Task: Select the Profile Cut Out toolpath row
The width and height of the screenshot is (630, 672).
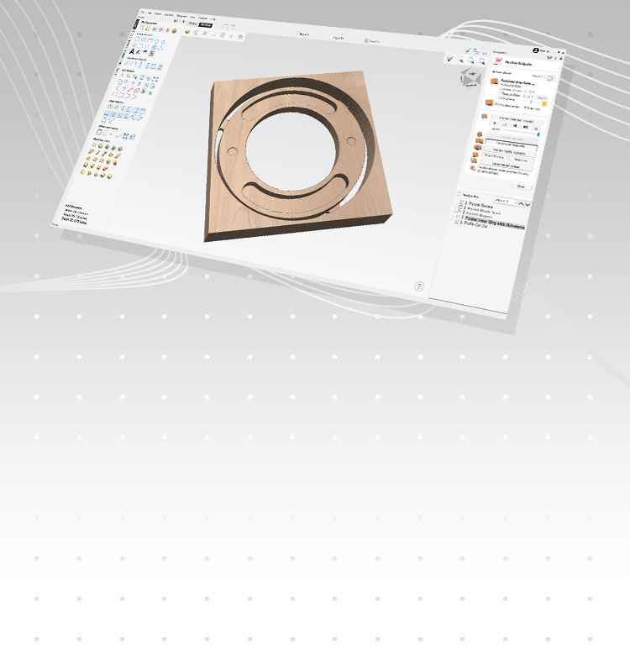Action: click(x=475, y=224)
